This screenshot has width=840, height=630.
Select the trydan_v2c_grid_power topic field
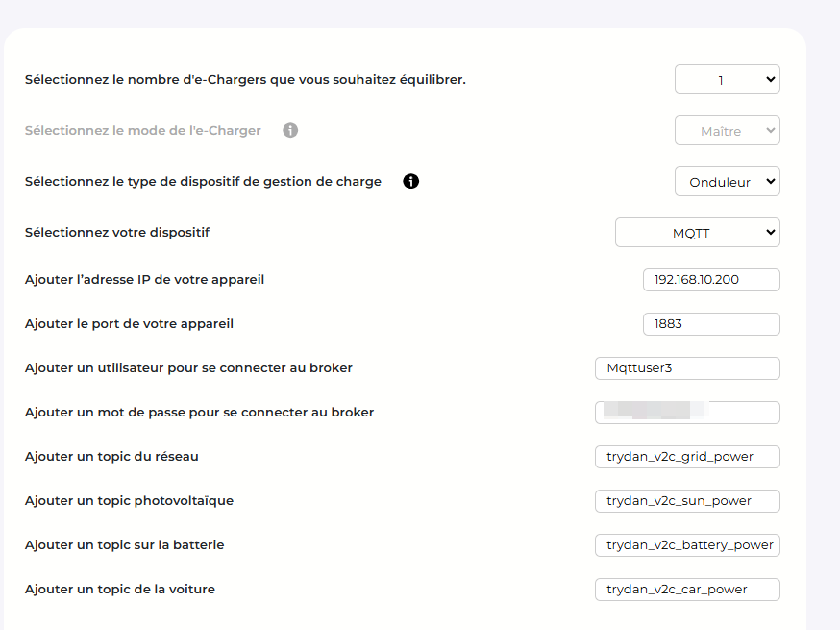[x=687, y=457]
